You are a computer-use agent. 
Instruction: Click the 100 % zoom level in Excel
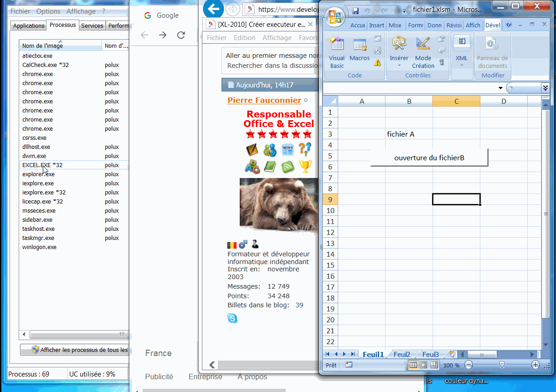click(x=451, y=365)
